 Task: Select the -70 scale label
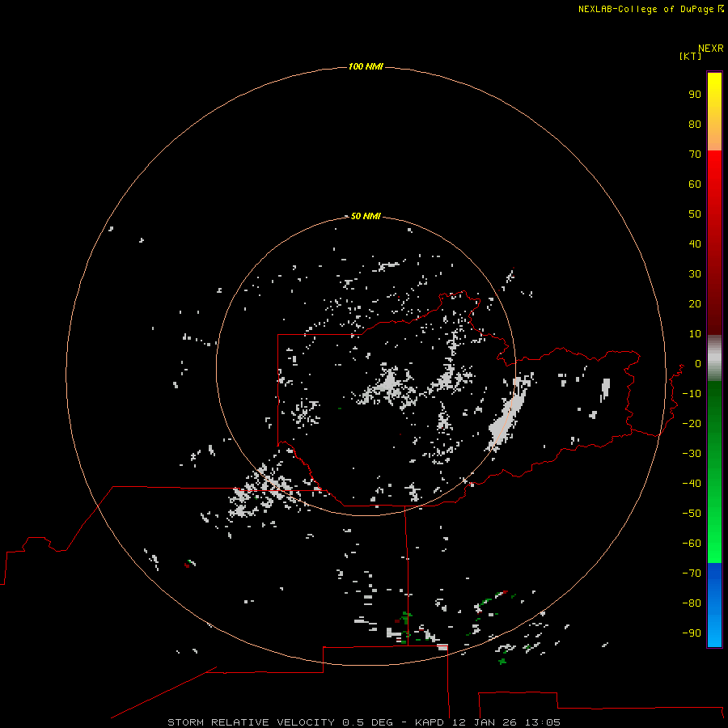(692, 573)
